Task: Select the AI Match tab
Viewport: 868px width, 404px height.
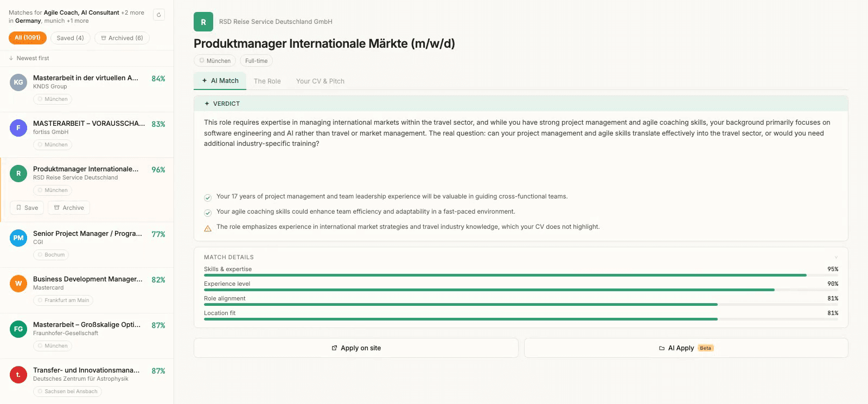Action: [x=220, y=81]
